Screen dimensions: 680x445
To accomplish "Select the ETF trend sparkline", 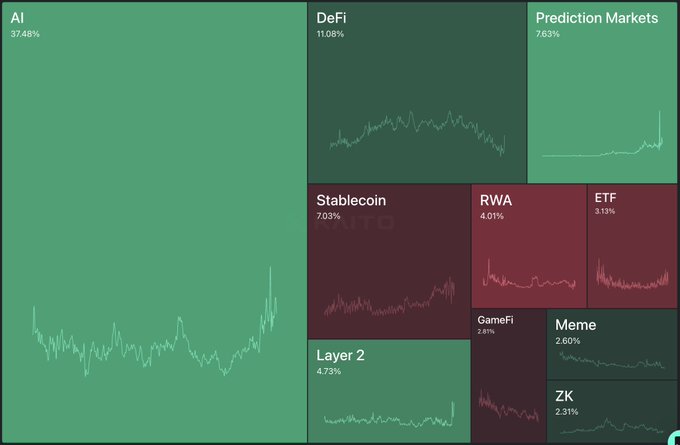I will tap(632, 277).
